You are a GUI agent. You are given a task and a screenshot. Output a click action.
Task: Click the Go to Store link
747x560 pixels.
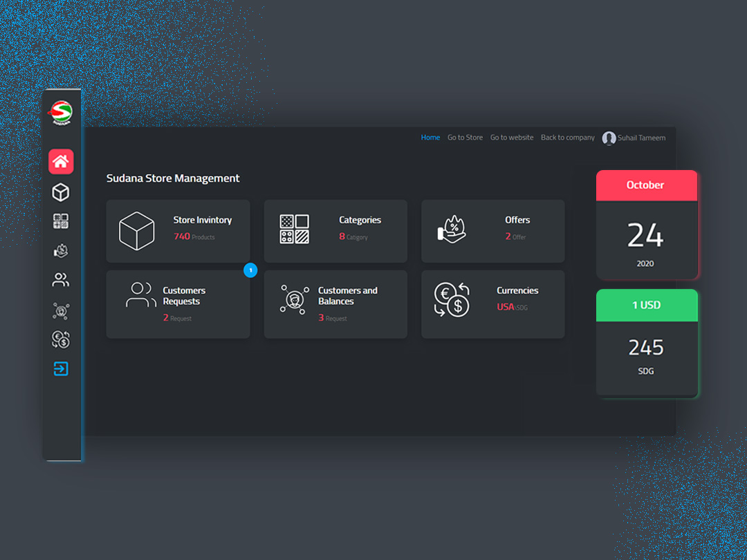[465, 138]
